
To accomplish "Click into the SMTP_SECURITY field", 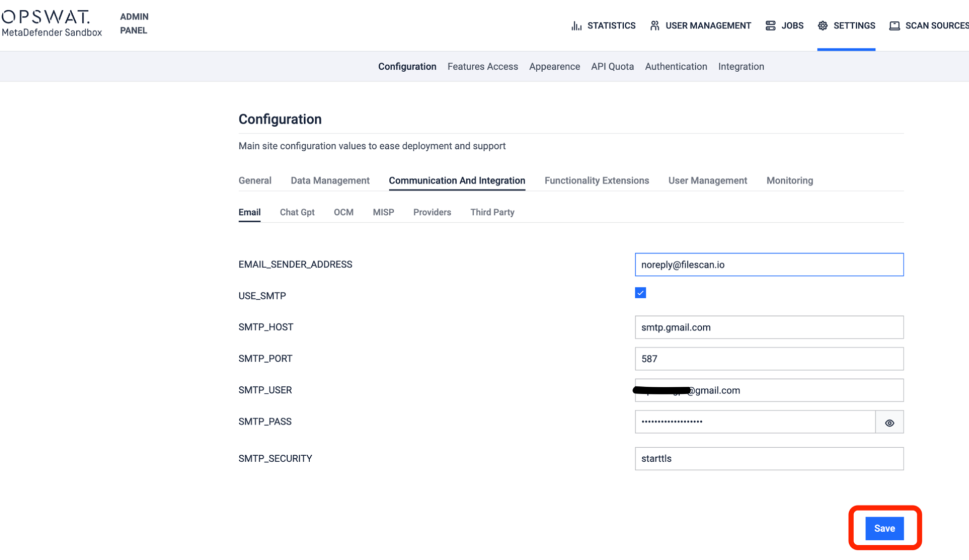I will tap(769, 459).
